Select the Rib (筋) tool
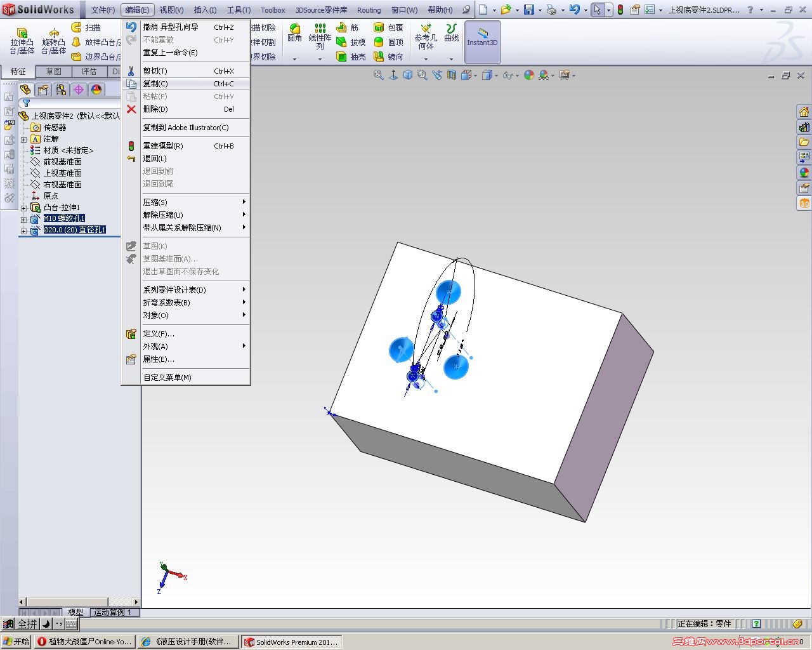This screenshot has width=812, height=650. tap(346, 27)
